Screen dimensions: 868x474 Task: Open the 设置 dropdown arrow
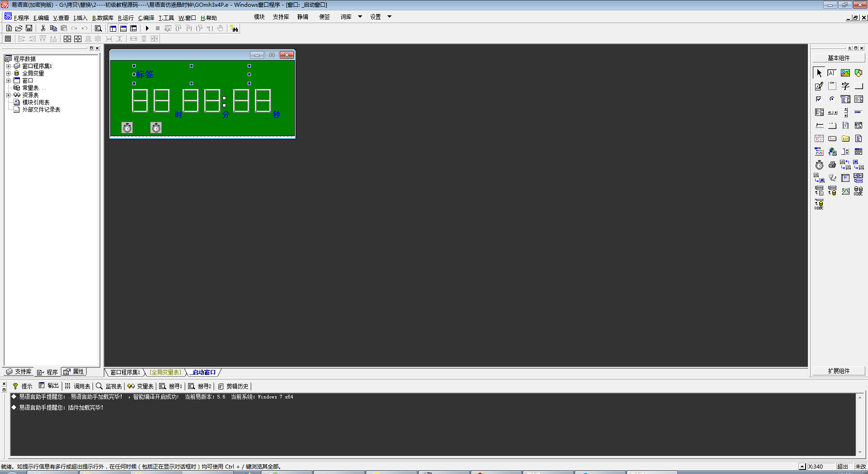[x=389, y=17]
